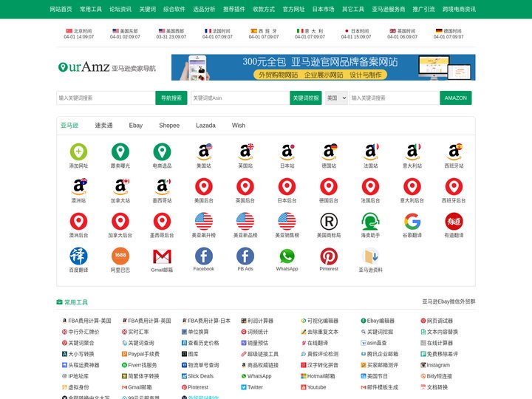Open the Amazon 澳洲站 icon
Image resolution: width=532 pixels, height=399 pixels.
click(x=78, y=187)
